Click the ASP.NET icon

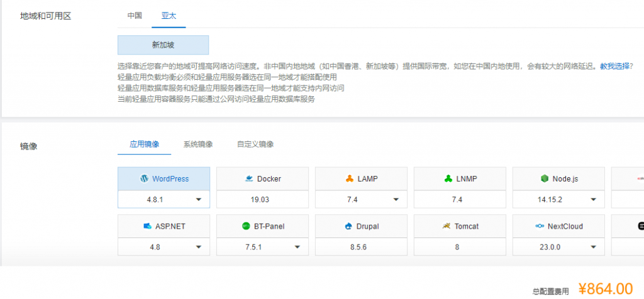(x=147, y=226)
